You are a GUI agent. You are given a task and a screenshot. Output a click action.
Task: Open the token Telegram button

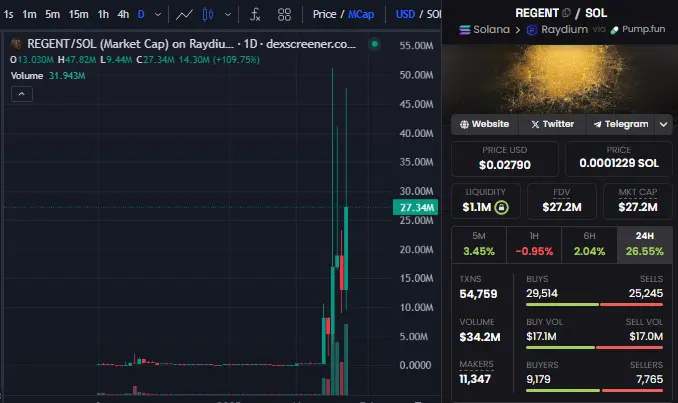[621, 124]
